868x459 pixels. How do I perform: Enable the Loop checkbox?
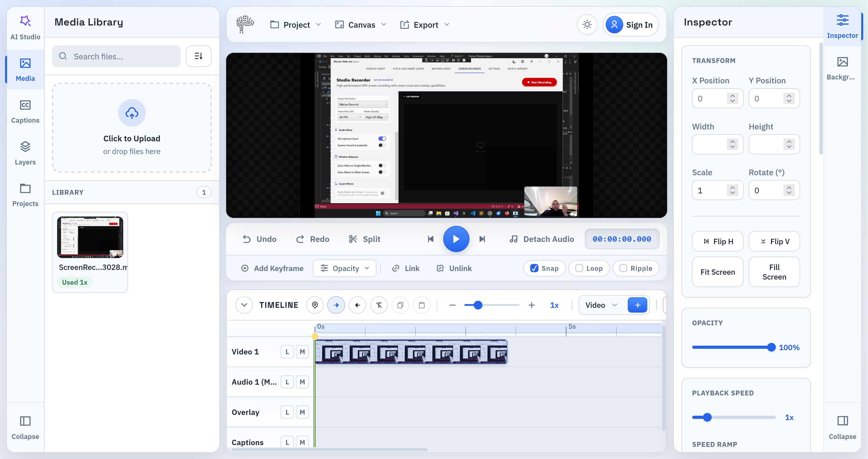pyautogui.click(x=579, y=268)
